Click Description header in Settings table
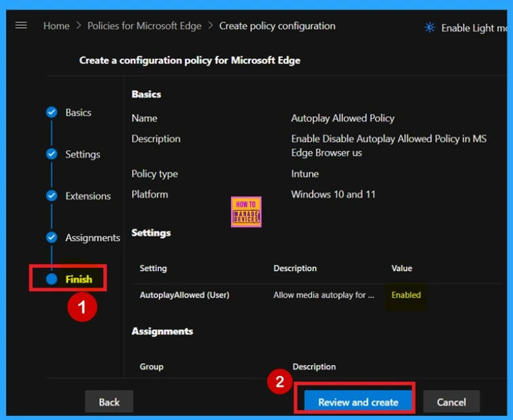 [295, 268]
